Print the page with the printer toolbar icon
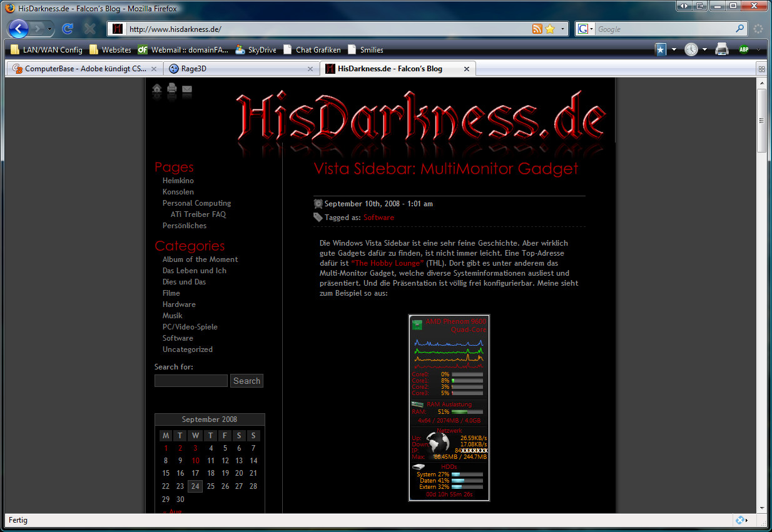This screenshot has width=772, height=532. pyautogui.click(x=721, y=49)
